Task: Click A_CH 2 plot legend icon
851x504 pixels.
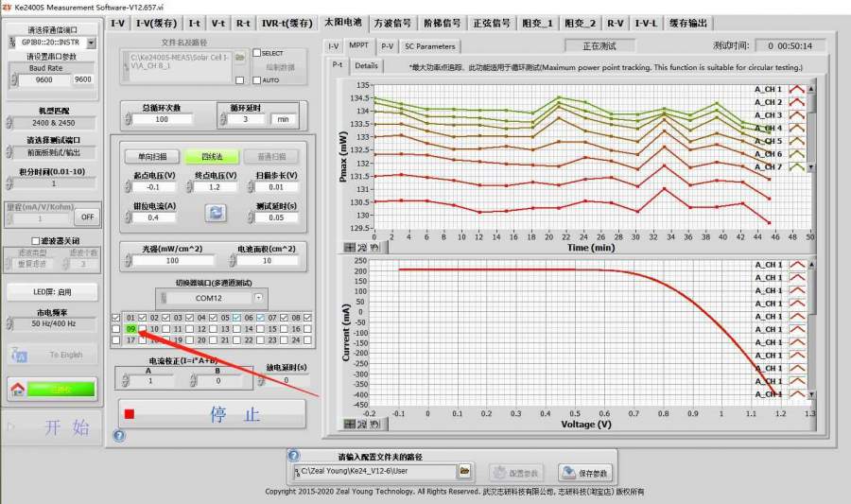Action: pos(797,102)
